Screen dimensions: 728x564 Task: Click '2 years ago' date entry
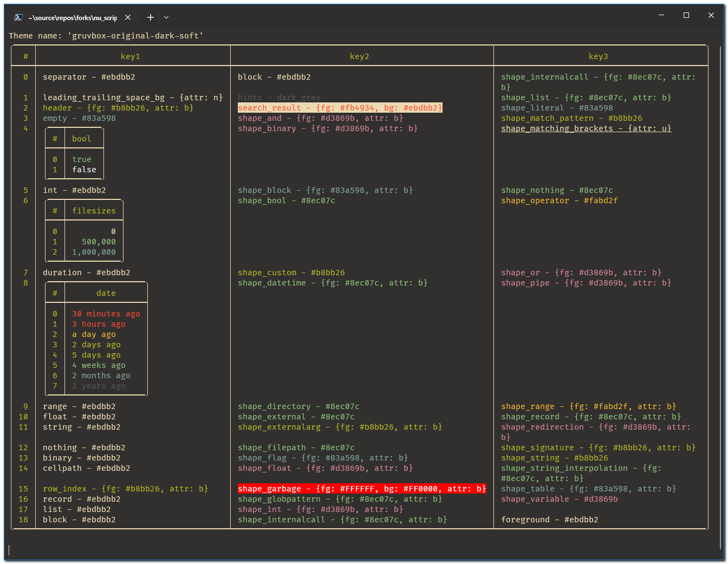click(x=99, y=386)
